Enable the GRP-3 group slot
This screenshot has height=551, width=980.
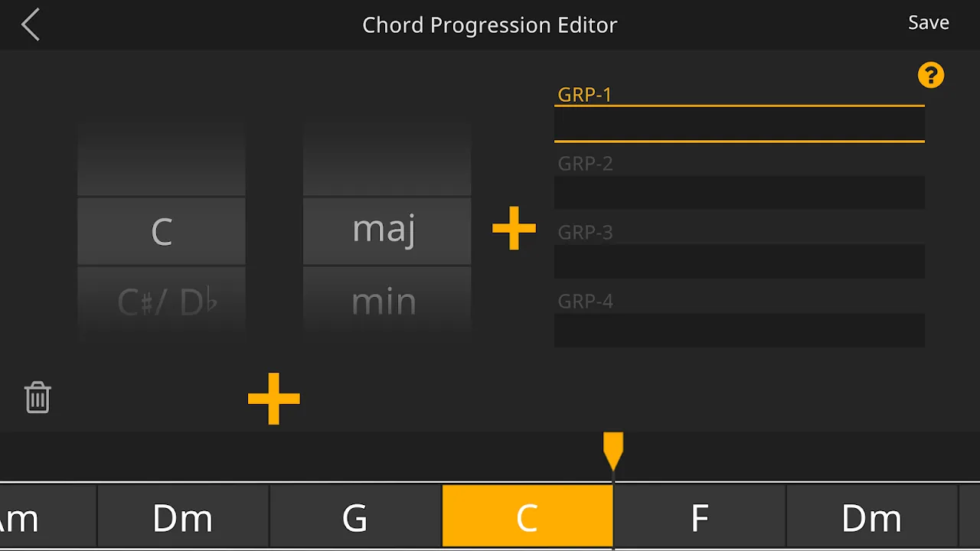tap(739, 261)
